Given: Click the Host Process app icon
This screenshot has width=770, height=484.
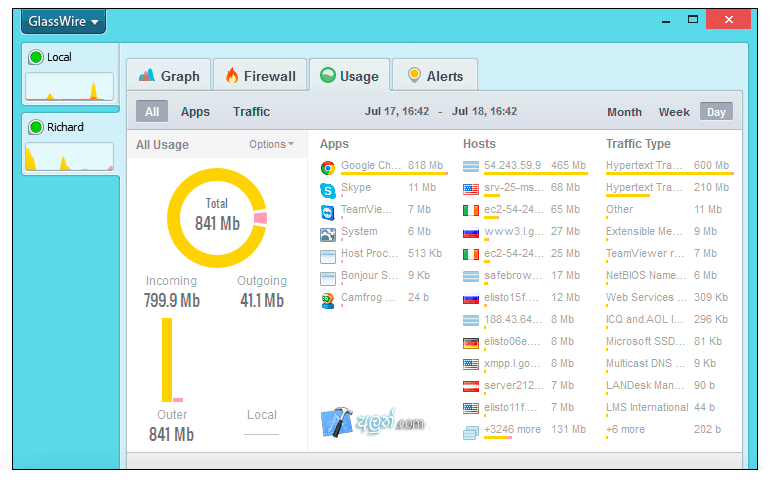Looking at the screenshot, I should tap(328, 256).
